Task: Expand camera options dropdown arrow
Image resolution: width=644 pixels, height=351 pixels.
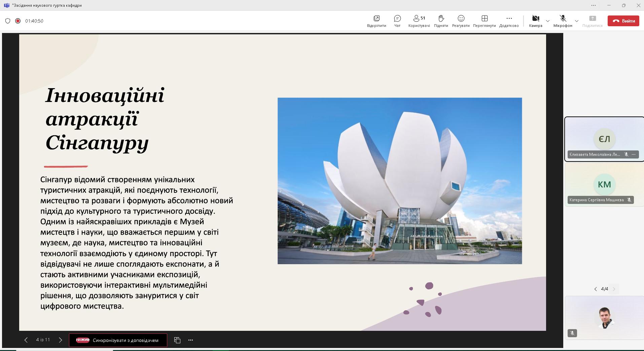Action: (x=547, y=21)
